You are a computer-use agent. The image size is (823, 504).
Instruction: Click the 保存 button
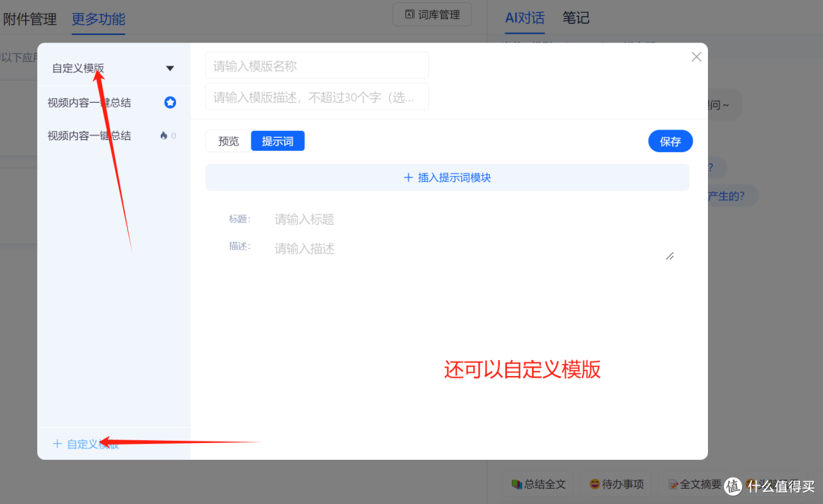point(671,142)
